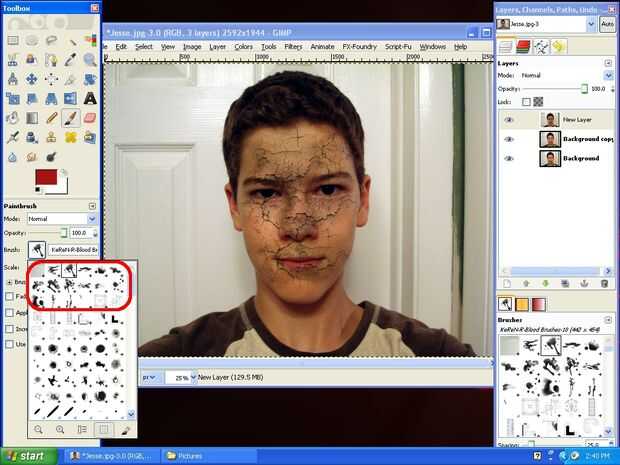Click the anchor layer icon

click(x=584, y=284)
